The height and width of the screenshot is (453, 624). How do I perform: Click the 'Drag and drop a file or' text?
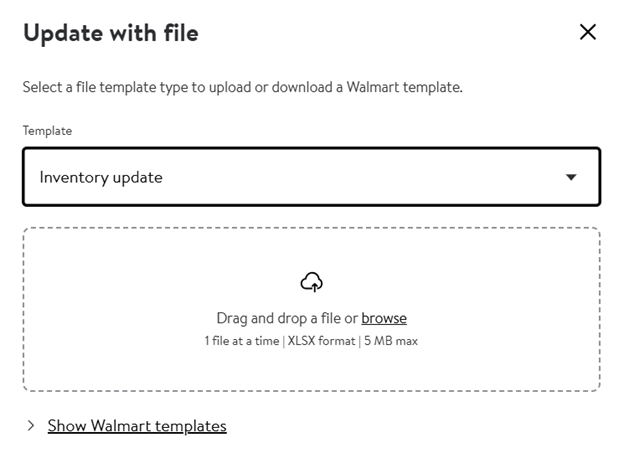pos(287,318)
